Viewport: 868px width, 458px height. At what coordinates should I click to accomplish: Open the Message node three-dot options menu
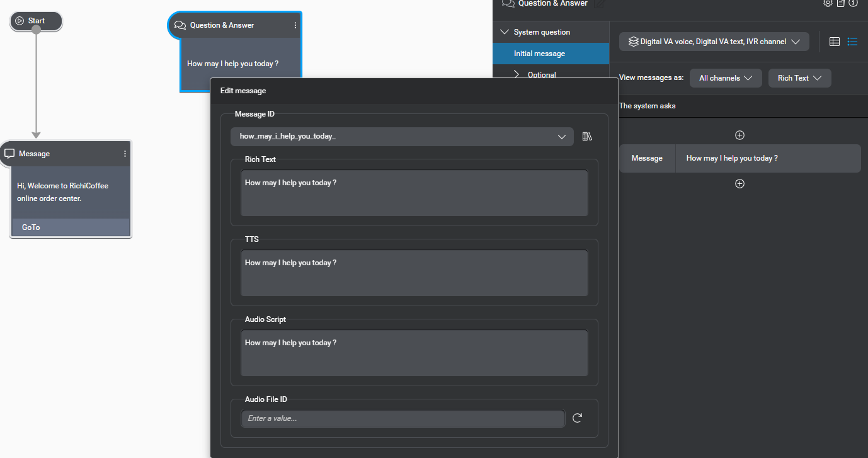(125, 154)
